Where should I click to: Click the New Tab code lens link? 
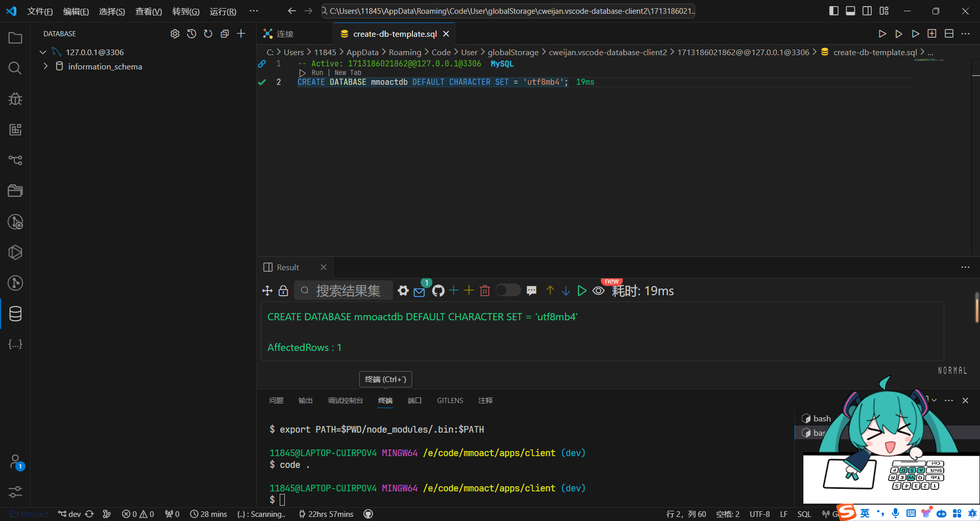coord(348,73)
